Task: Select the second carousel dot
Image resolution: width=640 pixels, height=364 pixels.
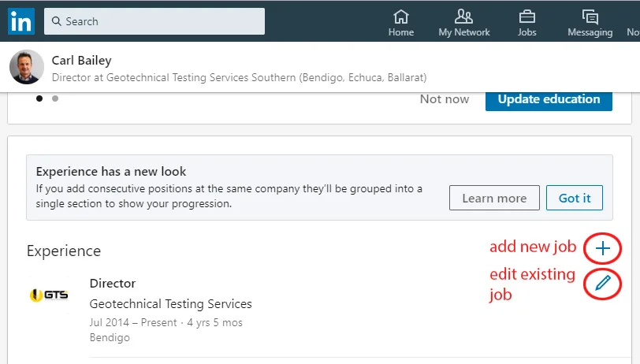Action: pos(55,98)
